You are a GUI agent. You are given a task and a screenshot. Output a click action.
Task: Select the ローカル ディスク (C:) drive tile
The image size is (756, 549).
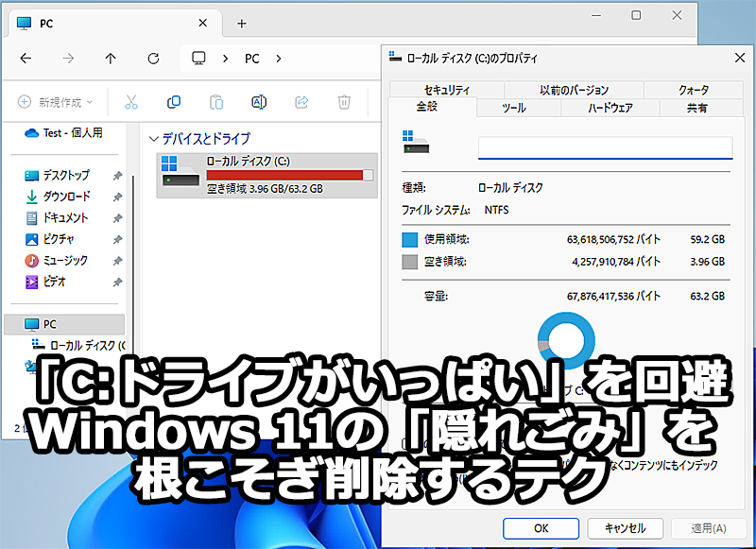(x=266, y=175)
